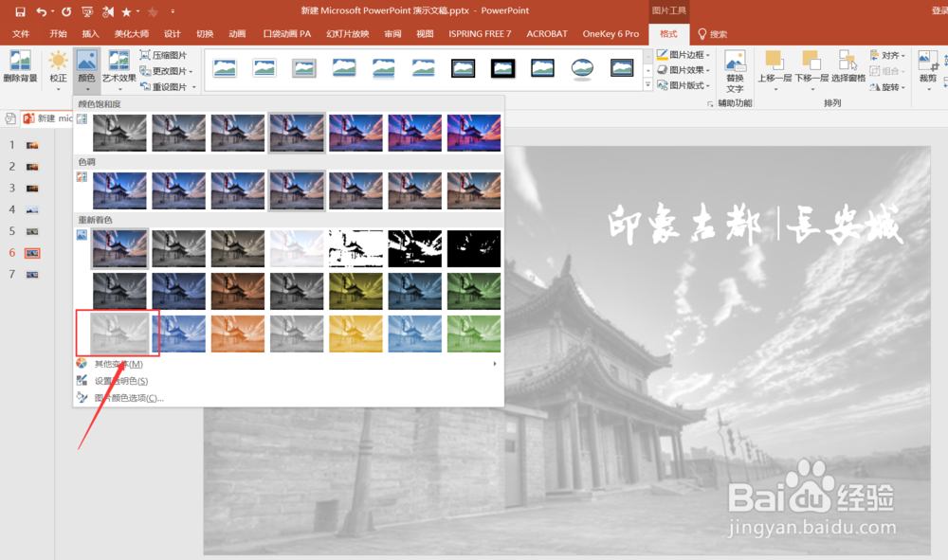Select the Remove Background (删除背景) tool
The width and height of the screenshot is (948, 560).
[21, 64]
